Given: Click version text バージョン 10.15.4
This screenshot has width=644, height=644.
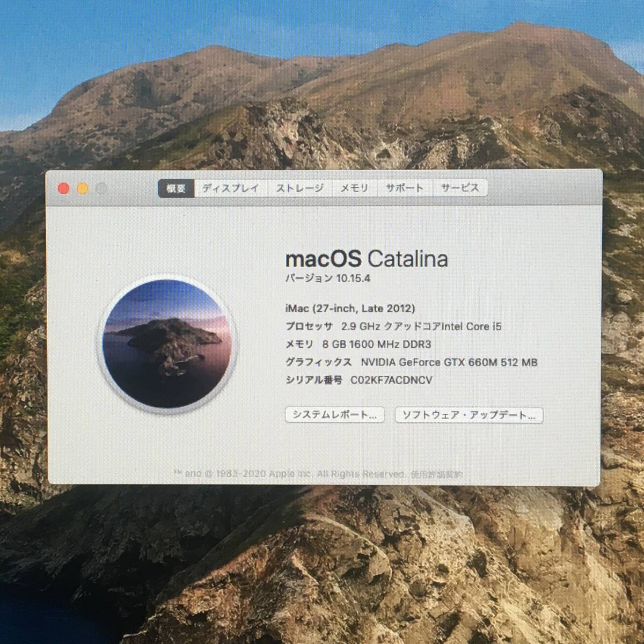Looking at the screenshot, I should point(327,278).
